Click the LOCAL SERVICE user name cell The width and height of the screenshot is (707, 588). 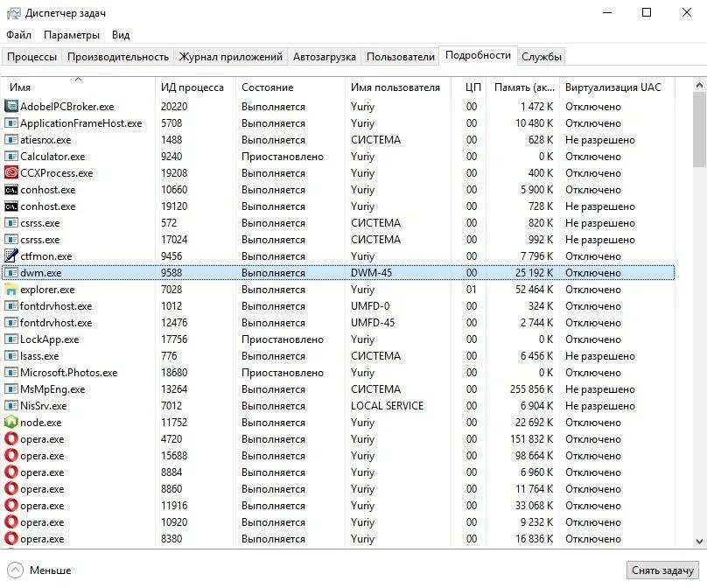click(388, 405)
